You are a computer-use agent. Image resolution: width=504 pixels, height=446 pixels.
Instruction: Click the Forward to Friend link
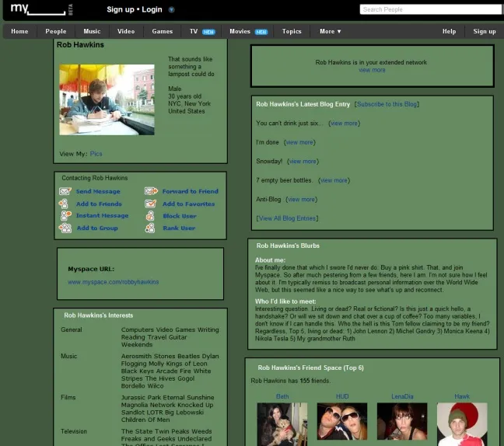(x=191, y=191)
